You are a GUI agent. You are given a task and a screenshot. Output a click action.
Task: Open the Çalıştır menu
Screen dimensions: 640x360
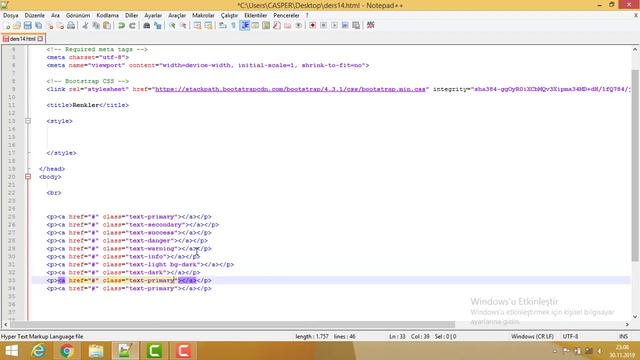pyautogui.click(x=229, y=15)
